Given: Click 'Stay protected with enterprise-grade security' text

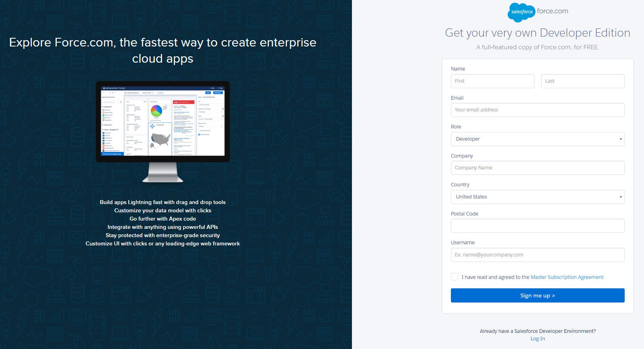Looking at the screenshot, I should tap(163, 236).
